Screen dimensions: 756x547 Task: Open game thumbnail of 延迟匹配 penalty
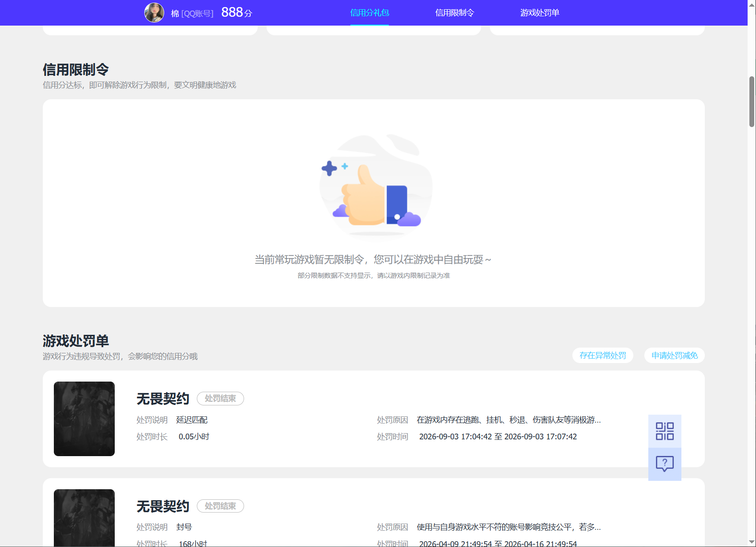point(84,419)
